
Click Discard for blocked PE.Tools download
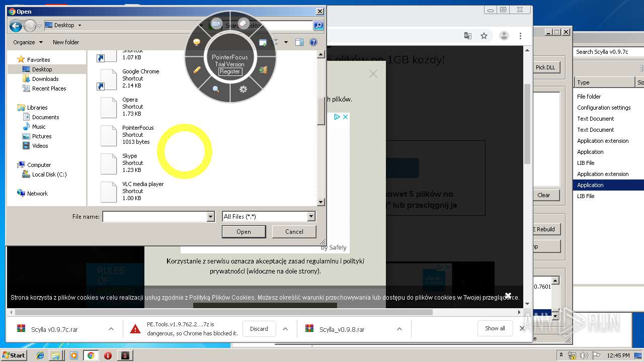click(259, 329)
